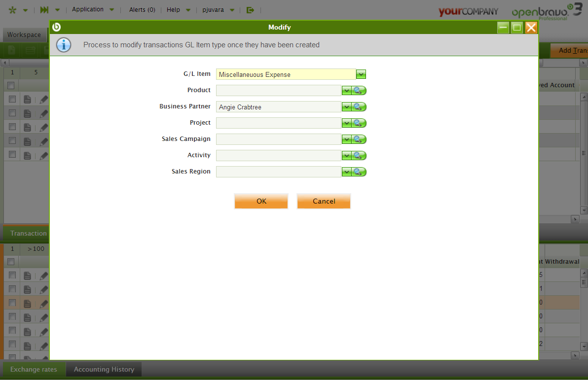Image resolution: width=588 pixels, height=380 pixels.
Task: Open the Sales Region search magnifier
Action: tap(359, 172)
